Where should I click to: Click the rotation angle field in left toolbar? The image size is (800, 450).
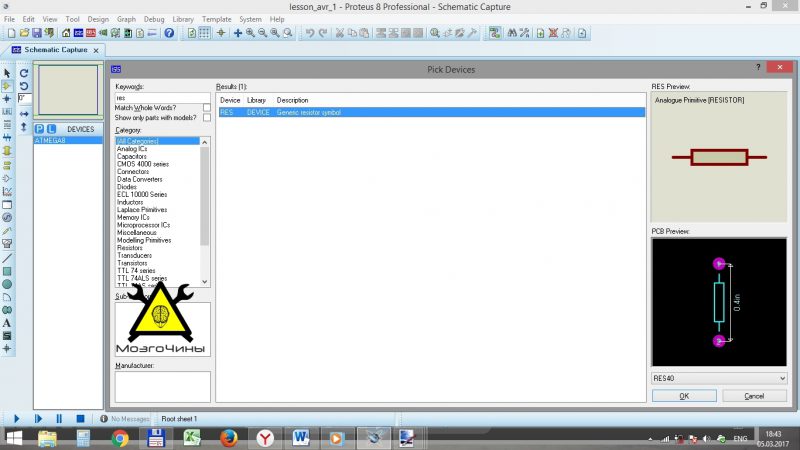pyautogui.click(x=24, y=98)
